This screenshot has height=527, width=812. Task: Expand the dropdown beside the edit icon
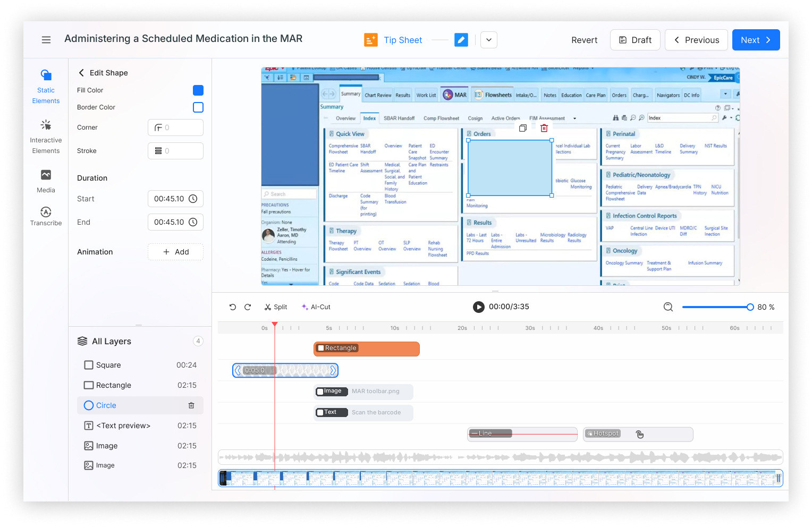click(489, 40)
